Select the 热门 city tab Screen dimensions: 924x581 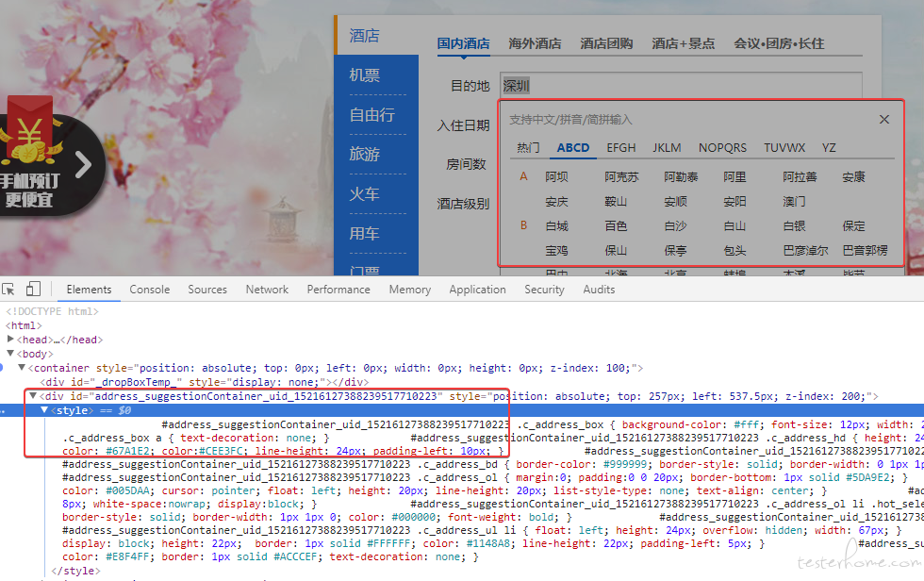528,147
